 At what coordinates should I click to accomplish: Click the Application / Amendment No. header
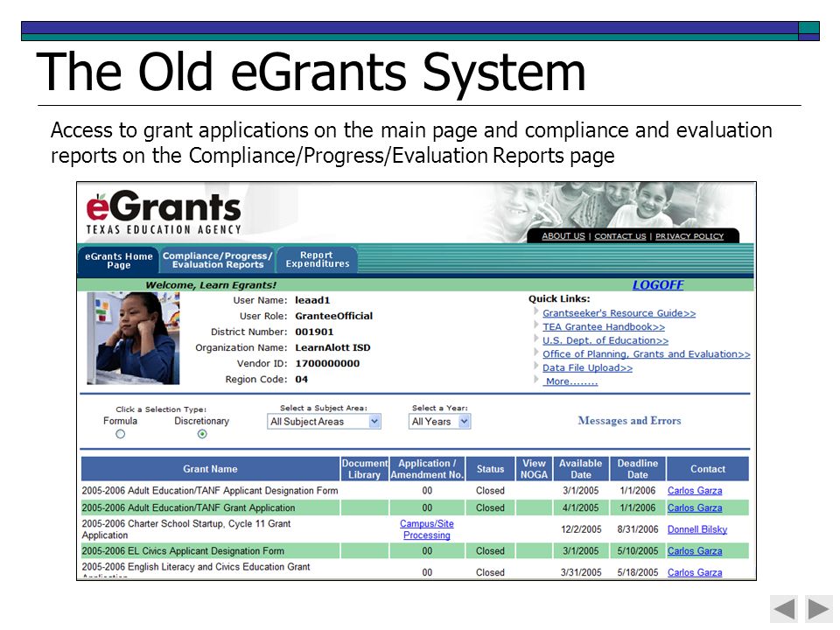tap(427, 469)
